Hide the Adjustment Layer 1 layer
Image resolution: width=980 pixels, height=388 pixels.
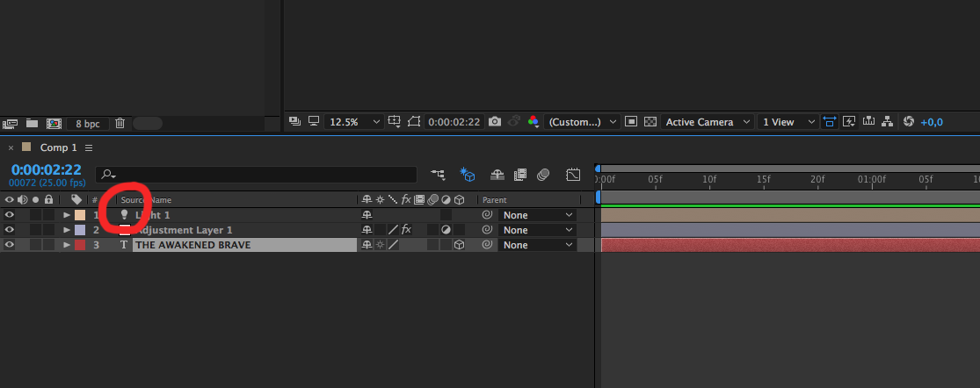pos(9,230)
